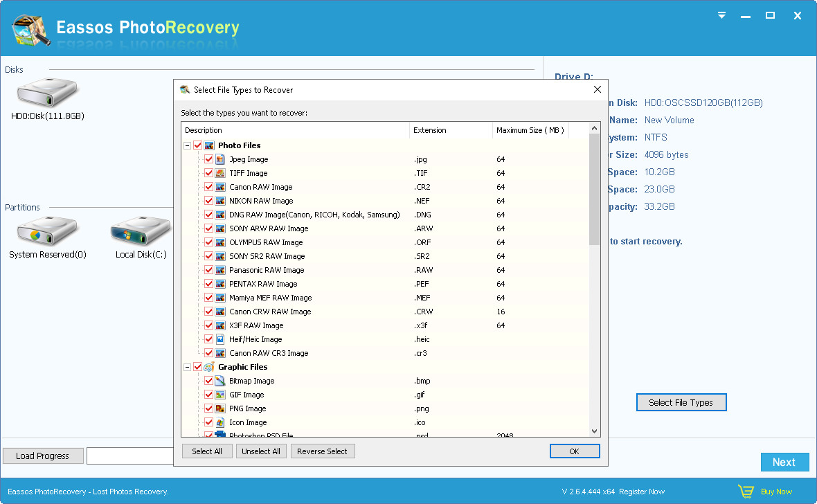This screenshot has width=817, height=504.
Task: Click the GIF Image file icon
Action: 220,395
